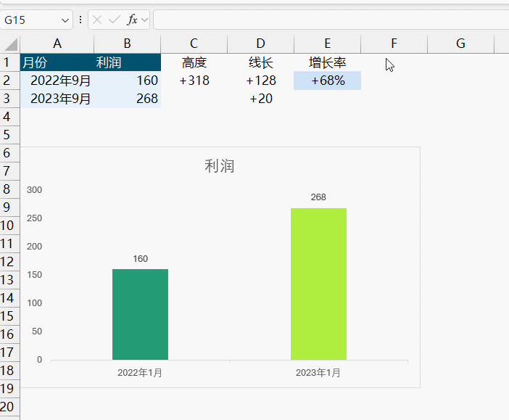509x420 pixels.
Task: Expand the chevron next to fx button
Action: 145,20
